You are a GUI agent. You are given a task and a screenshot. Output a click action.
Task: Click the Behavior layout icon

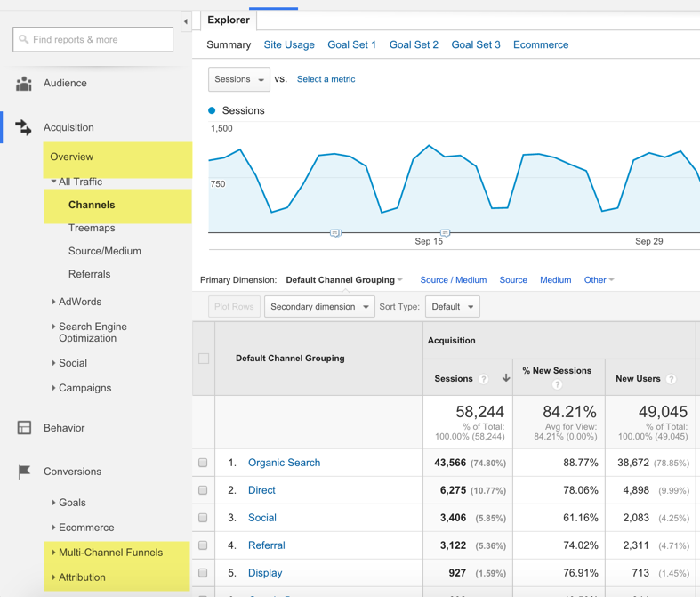[24, 428]
